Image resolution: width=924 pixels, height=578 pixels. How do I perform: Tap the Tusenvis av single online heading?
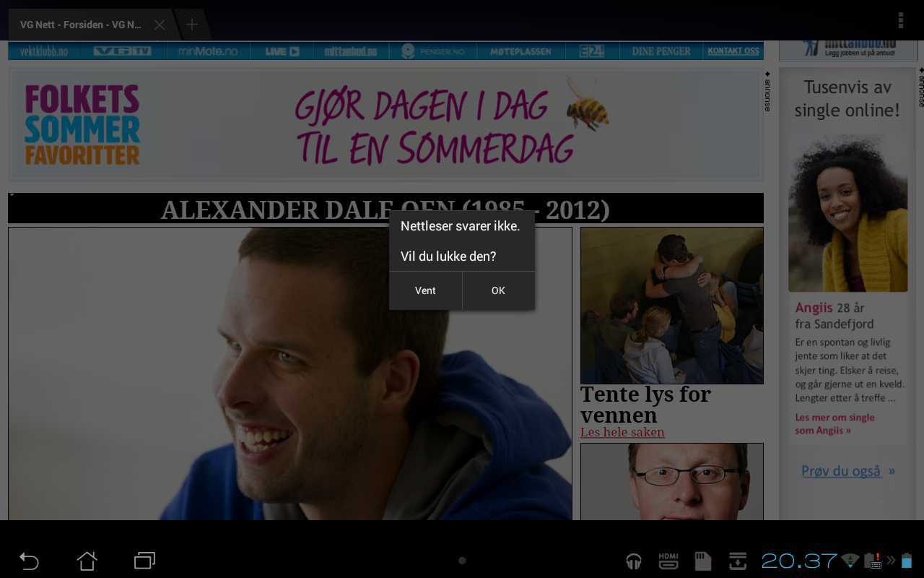pyautogui.click(x=847, y=99)
